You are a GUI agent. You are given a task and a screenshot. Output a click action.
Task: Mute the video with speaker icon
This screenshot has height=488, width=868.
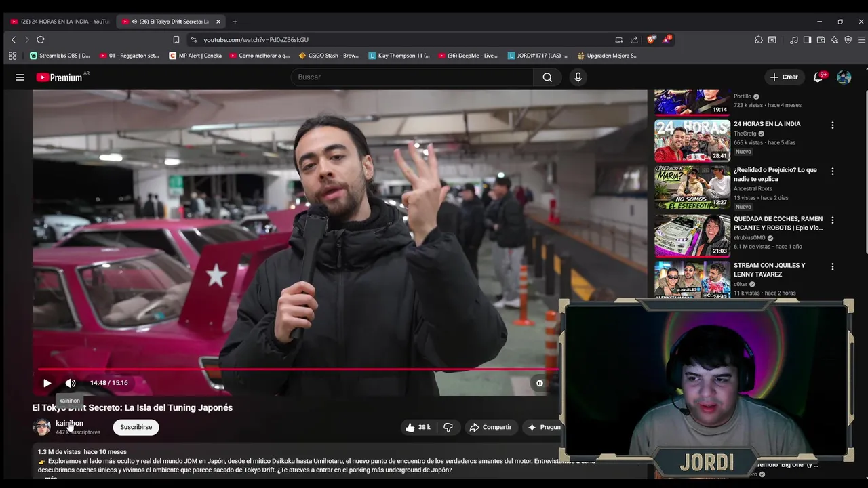[71, 383]
